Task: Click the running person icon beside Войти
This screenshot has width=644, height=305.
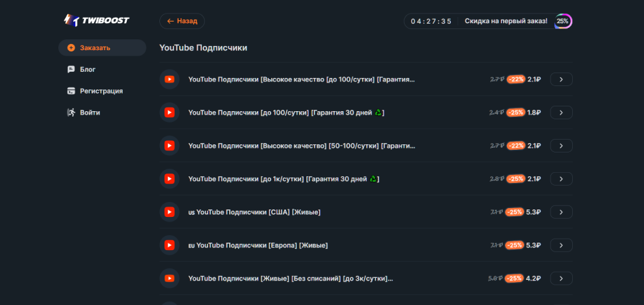Action: click(71, 113)
